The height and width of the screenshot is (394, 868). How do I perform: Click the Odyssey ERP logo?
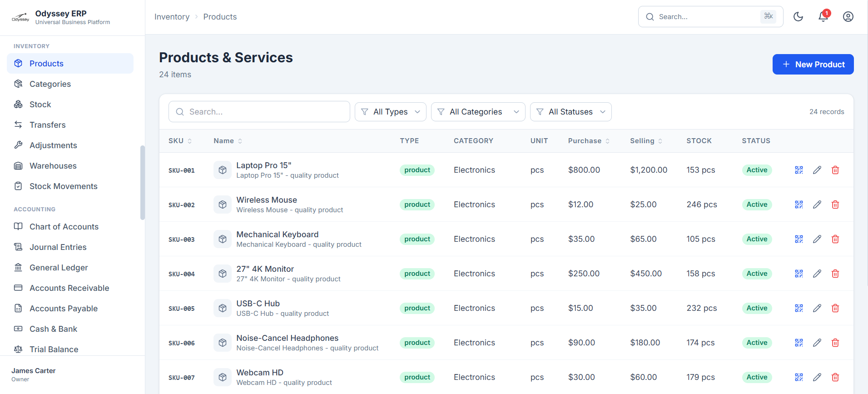[20, 17]
